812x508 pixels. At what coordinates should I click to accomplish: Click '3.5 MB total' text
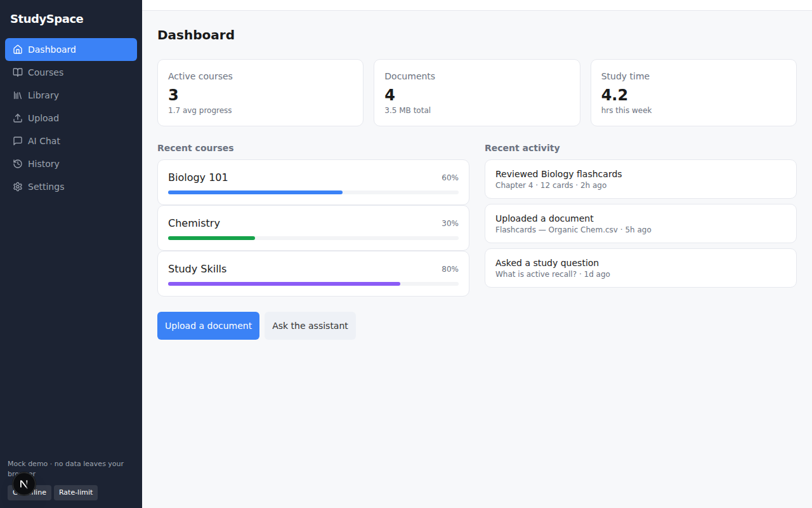(x=407, y=110)
